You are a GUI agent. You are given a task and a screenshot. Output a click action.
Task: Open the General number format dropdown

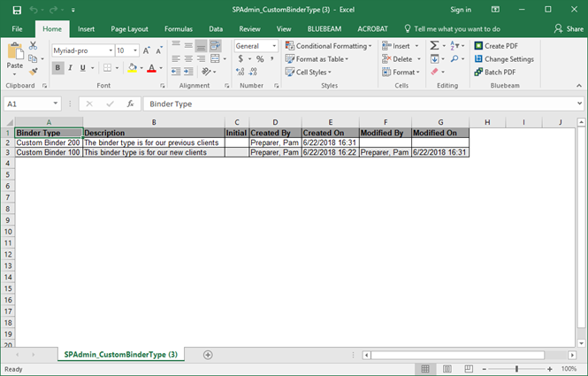274,46
